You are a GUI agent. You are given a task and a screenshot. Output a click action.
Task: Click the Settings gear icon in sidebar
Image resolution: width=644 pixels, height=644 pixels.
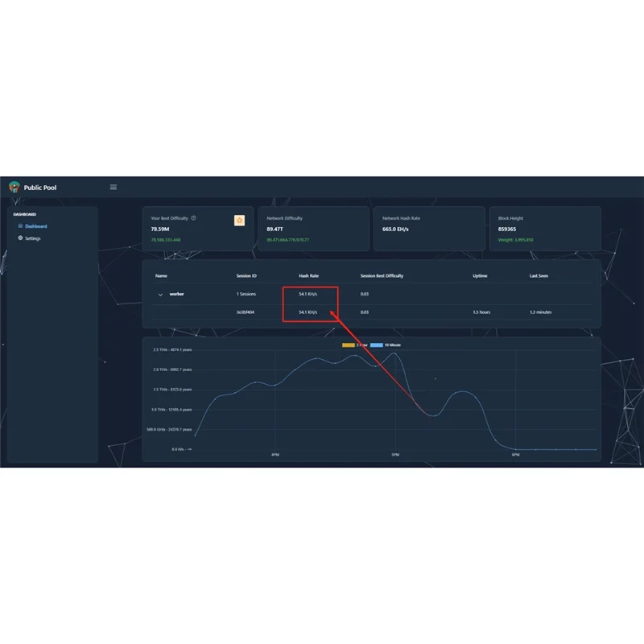(x=20, y=238)
